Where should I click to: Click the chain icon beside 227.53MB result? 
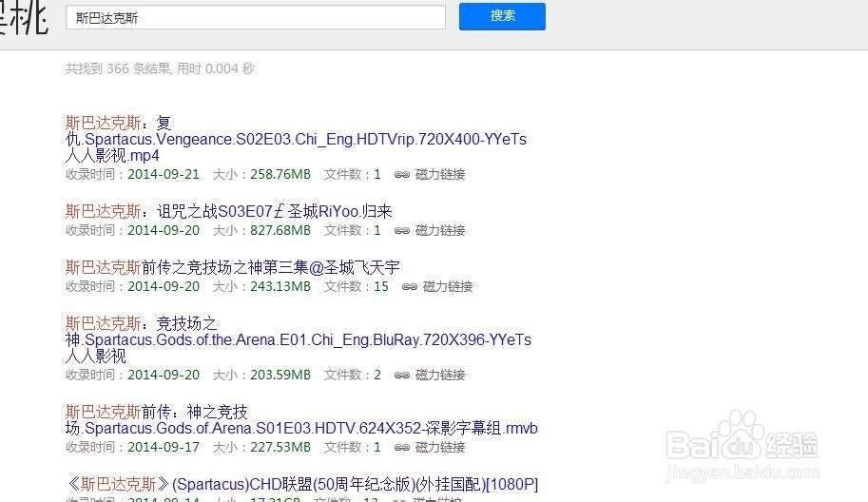pos(402,447)
